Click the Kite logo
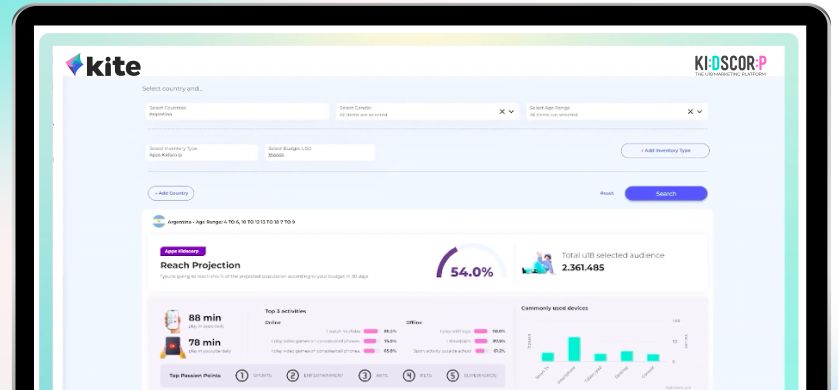The image size is (838, 390). click(103, 65)
